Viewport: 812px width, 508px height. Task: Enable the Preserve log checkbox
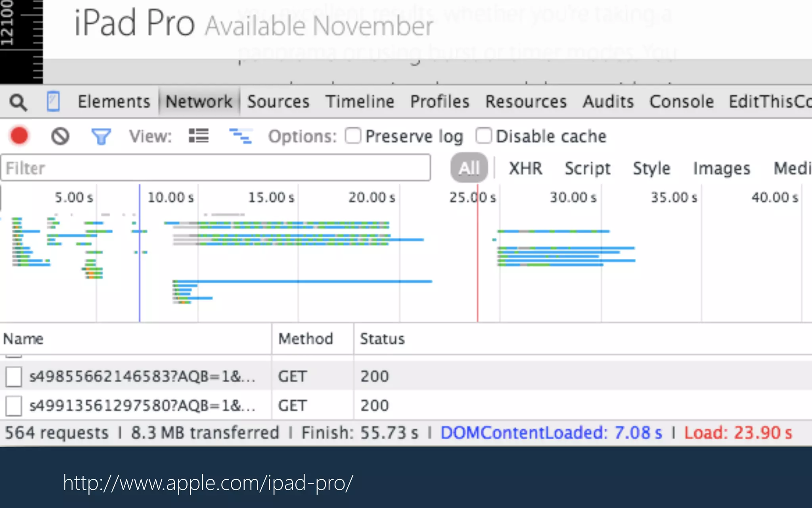click(353, 135)
